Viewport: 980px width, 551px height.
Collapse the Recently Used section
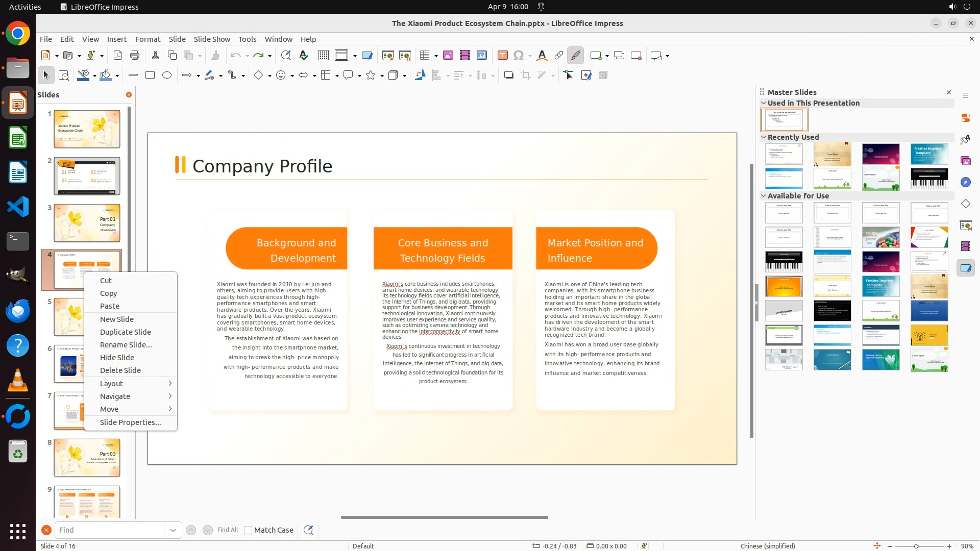click(x=764, y=137)
